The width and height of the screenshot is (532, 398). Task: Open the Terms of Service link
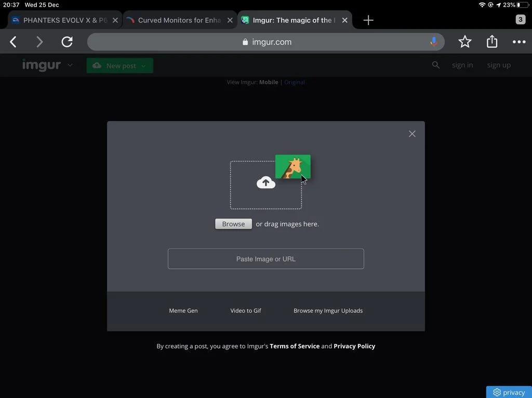pyautogui.click(x=295, y=346)
